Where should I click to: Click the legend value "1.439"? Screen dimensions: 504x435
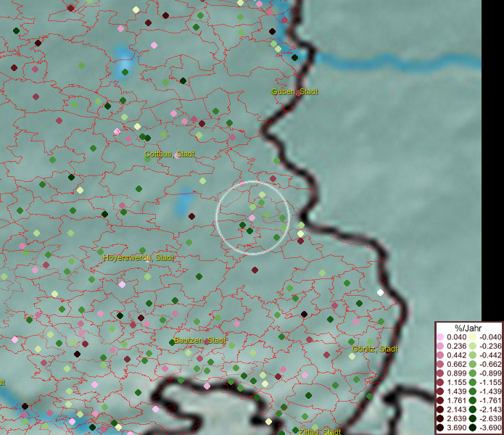(x=456, y=391)
